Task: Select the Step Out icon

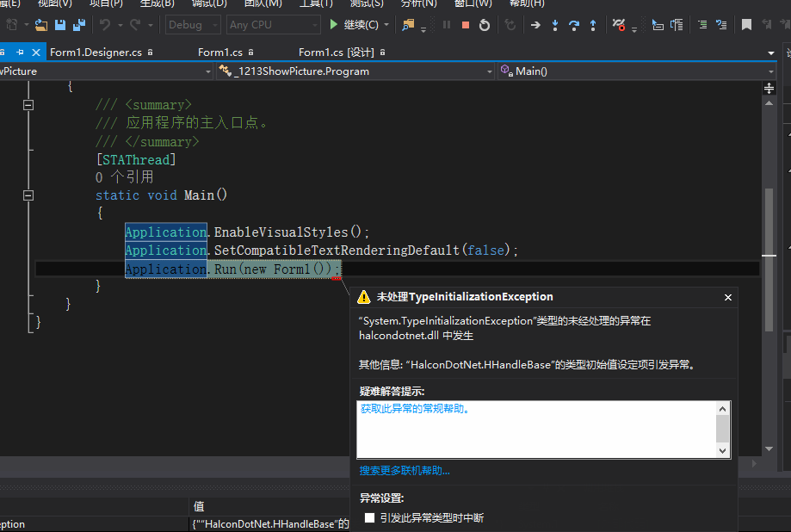Action: tap(593, 24)
